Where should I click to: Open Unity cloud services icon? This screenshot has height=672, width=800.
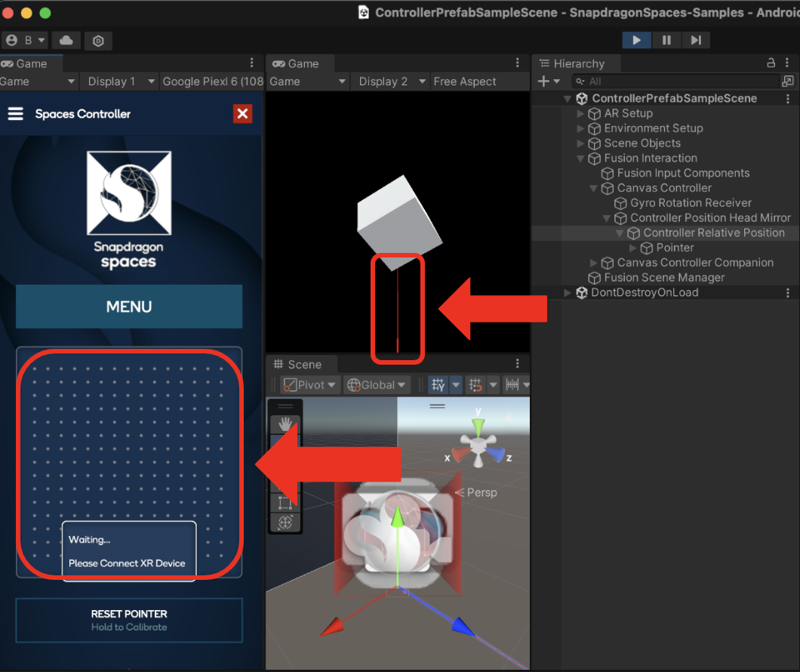pos(66,40)
